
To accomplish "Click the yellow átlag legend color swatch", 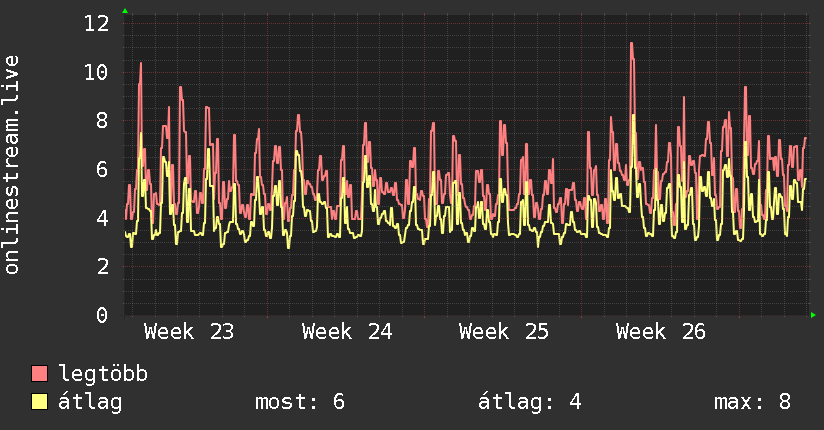I will click(x=39, y=402).
